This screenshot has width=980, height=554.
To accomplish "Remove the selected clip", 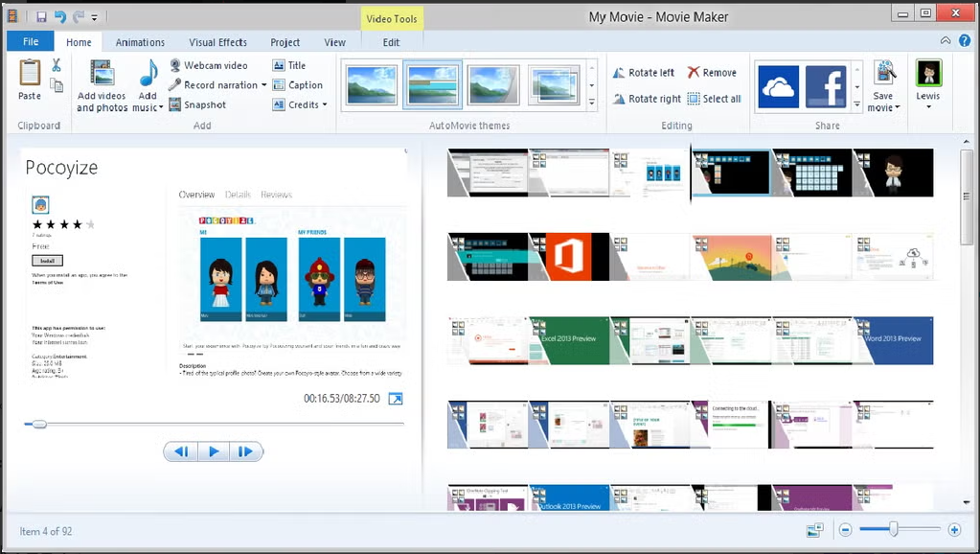I will 711,73.
